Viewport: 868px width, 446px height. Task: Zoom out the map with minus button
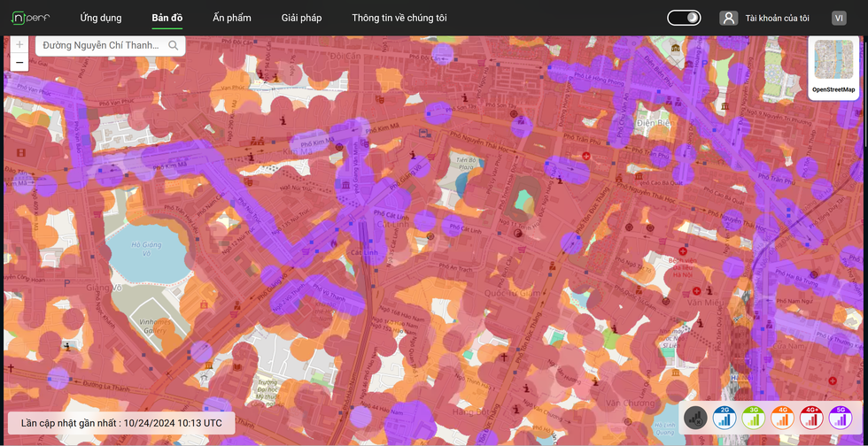19,63
